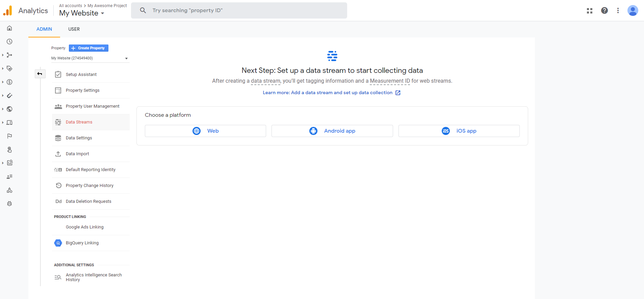Click the Property Settings layout icon
The image size is (644, 299).
tap(58, 90)
